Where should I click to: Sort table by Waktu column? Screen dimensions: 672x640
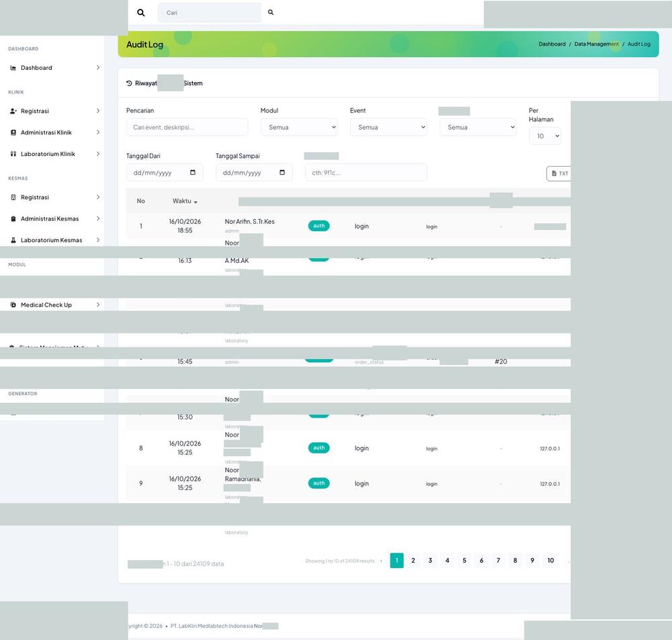point(185,201)
